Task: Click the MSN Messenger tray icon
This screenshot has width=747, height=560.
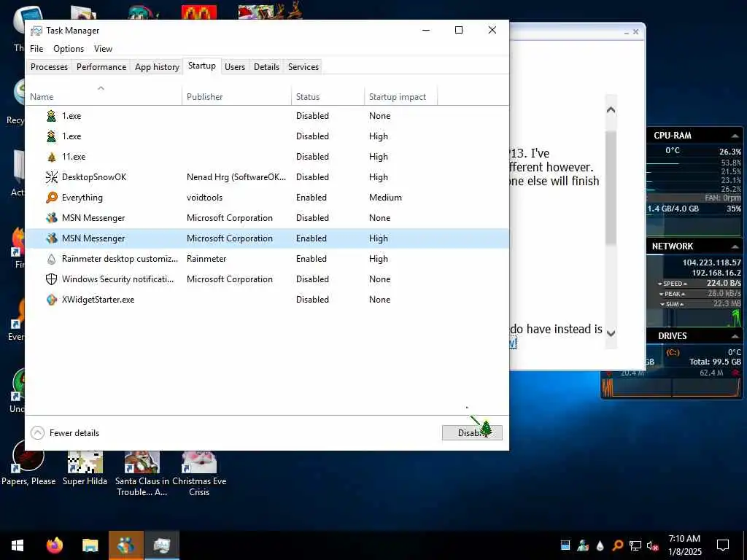Action: (583, 545)
